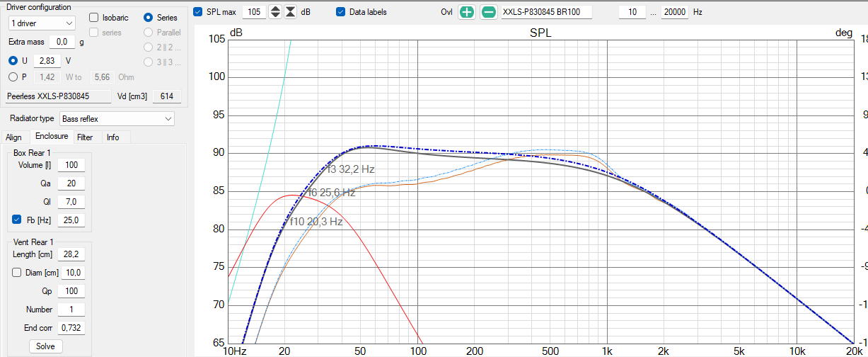Click the Peerless XXLS-P830845 driver button
Screen dimensions: 868x357
coord(58,96)
